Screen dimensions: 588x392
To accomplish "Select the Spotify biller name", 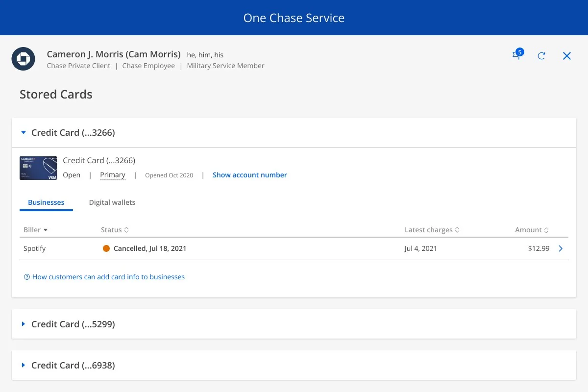I will click(34, 248).
